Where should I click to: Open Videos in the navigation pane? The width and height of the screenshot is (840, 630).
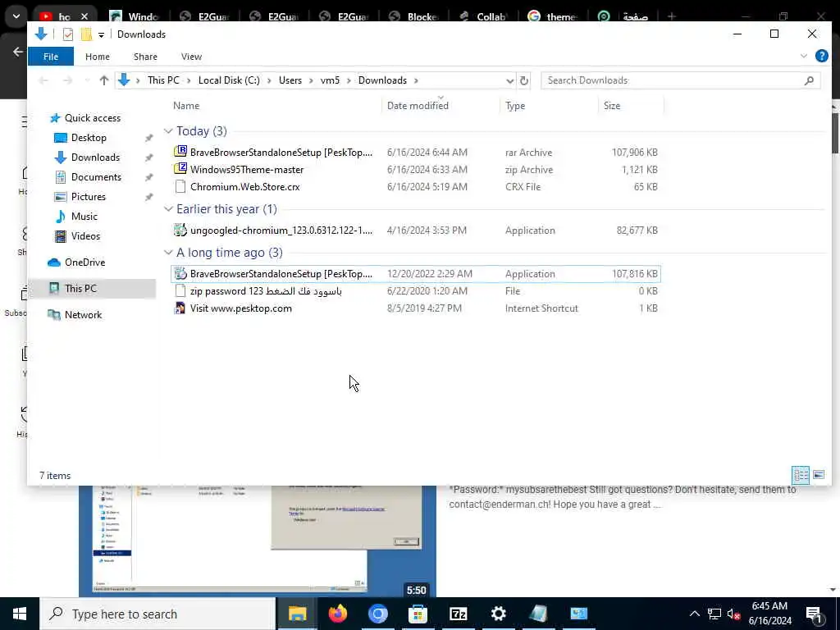tap(85, 236)
